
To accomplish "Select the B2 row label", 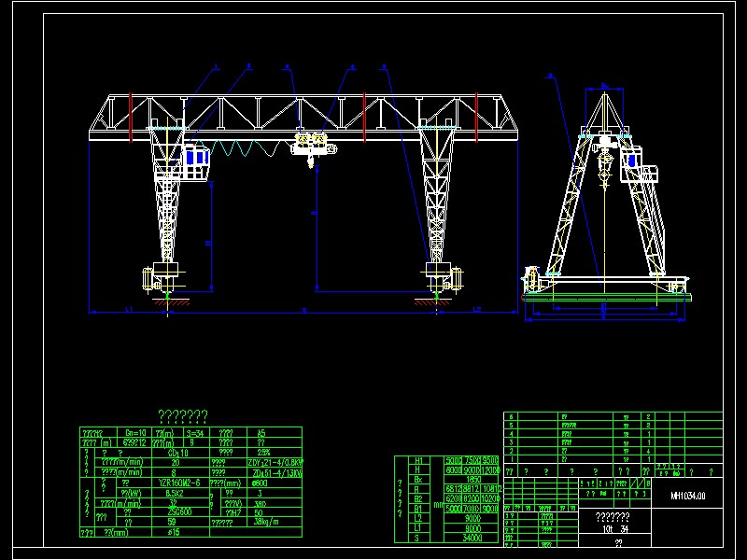I will (x=418, y=498).
